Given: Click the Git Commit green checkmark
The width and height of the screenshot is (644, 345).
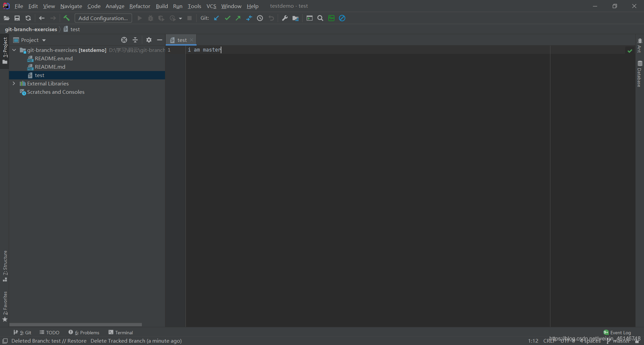Looking at the screenshot, I should coord(227,18).
